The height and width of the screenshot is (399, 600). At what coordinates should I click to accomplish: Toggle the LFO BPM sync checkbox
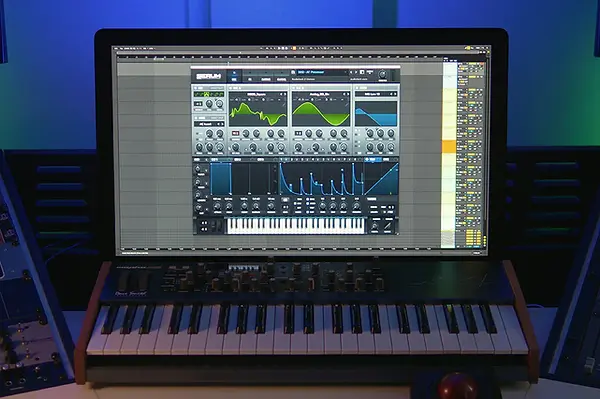[307, 199]
